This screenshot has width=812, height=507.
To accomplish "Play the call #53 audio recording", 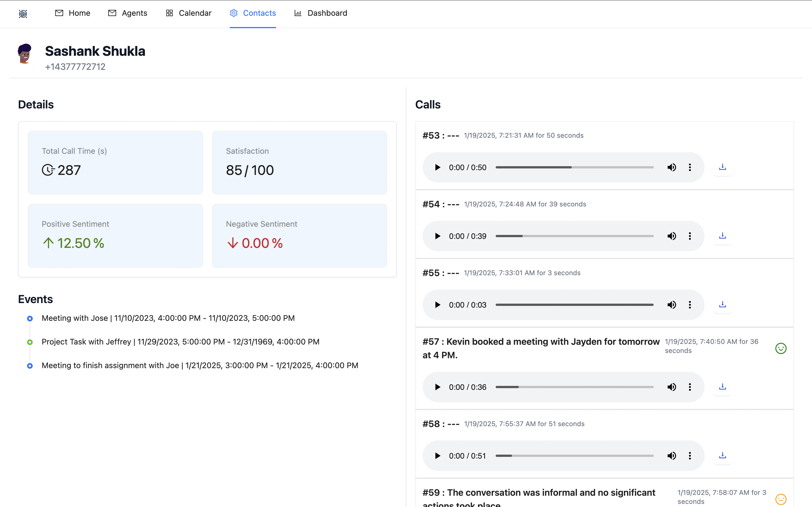I will click(x=438, y=167).
